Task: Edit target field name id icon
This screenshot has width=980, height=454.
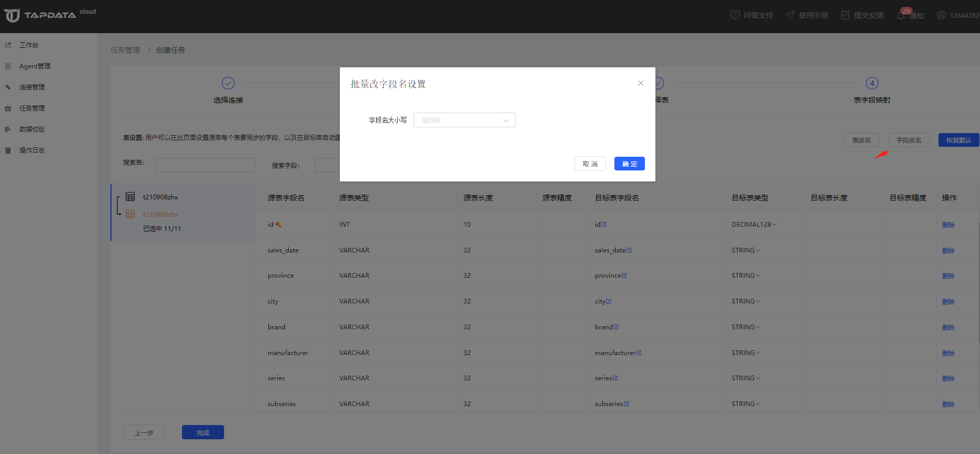Action: [604, 224]
